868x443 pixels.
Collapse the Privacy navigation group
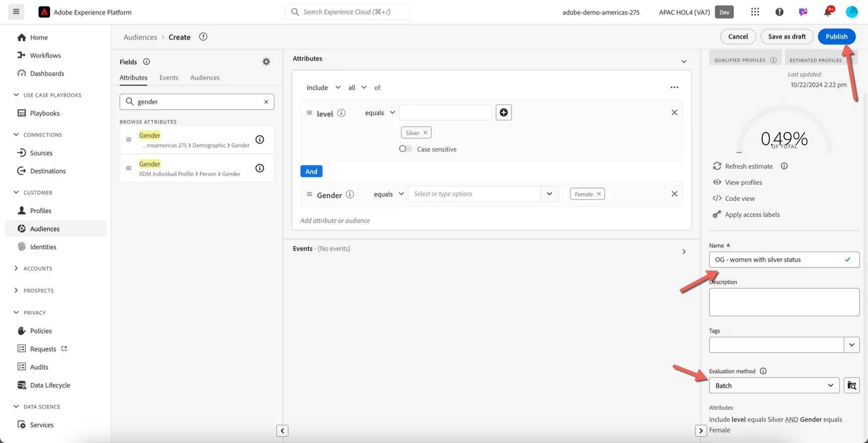(16, 313)
